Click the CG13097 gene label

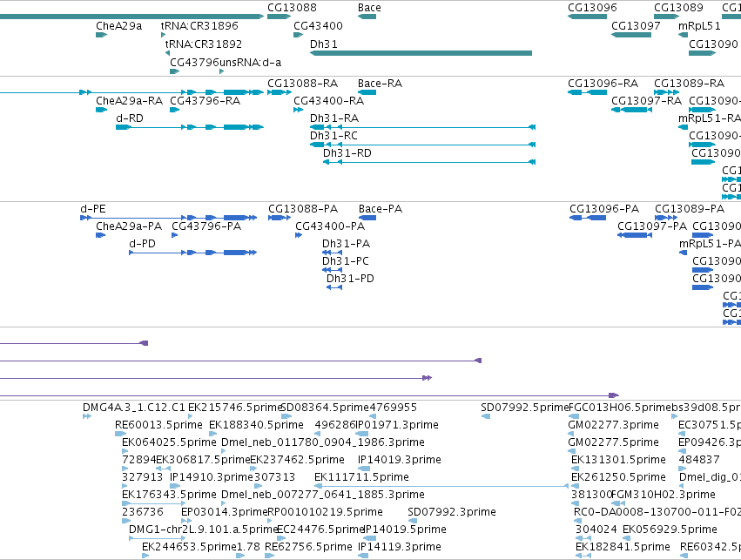click(636, 26)
